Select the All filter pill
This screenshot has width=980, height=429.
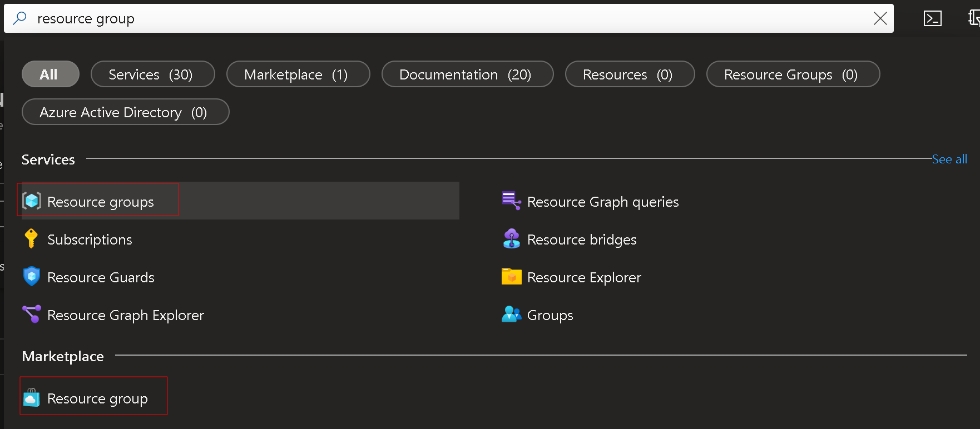51,74
